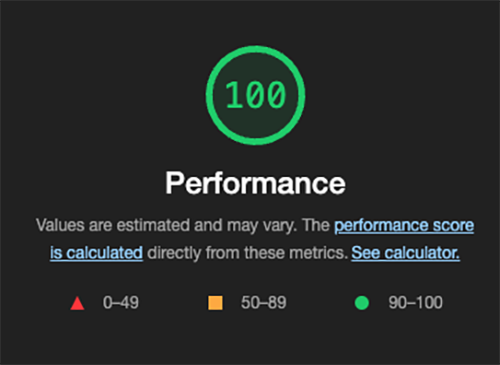Open the "performance score" link
Screen dimensions: 500x365
pos(404,226)
